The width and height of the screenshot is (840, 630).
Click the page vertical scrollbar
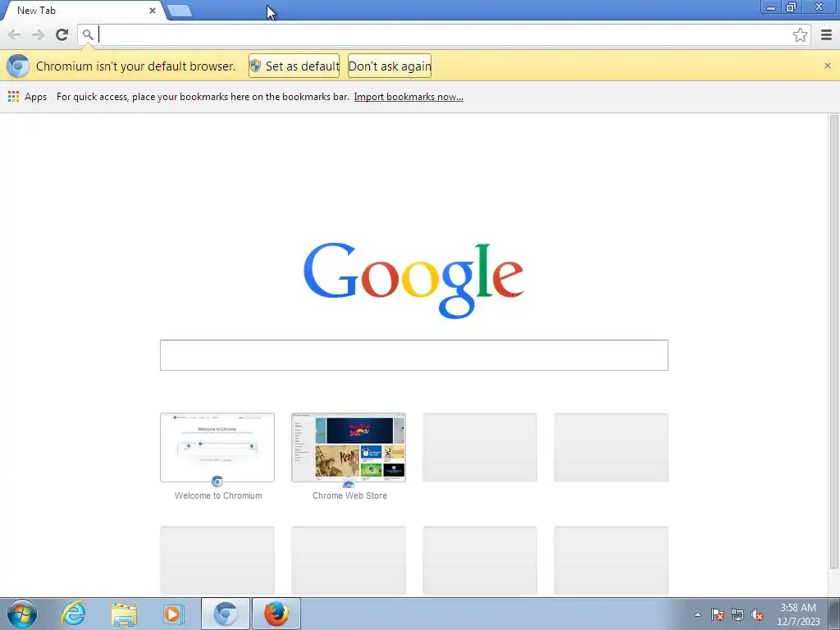pyautogui.click(x=833, y=340)
